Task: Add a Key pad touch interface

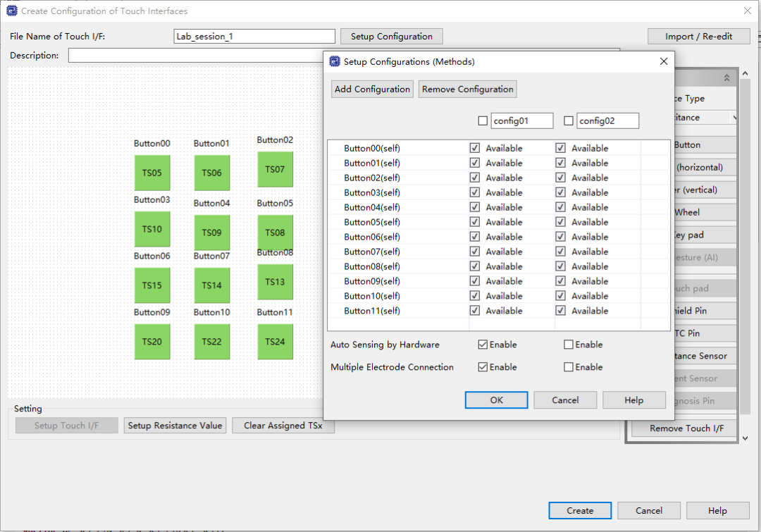Action: (705, 235)
